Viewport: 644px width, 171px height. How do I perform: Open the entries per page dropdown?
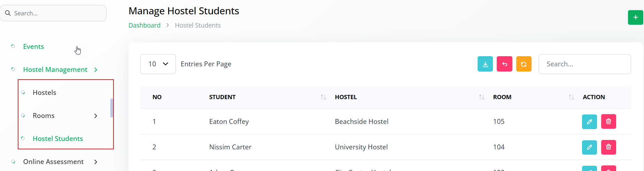[x=158, y=64]
